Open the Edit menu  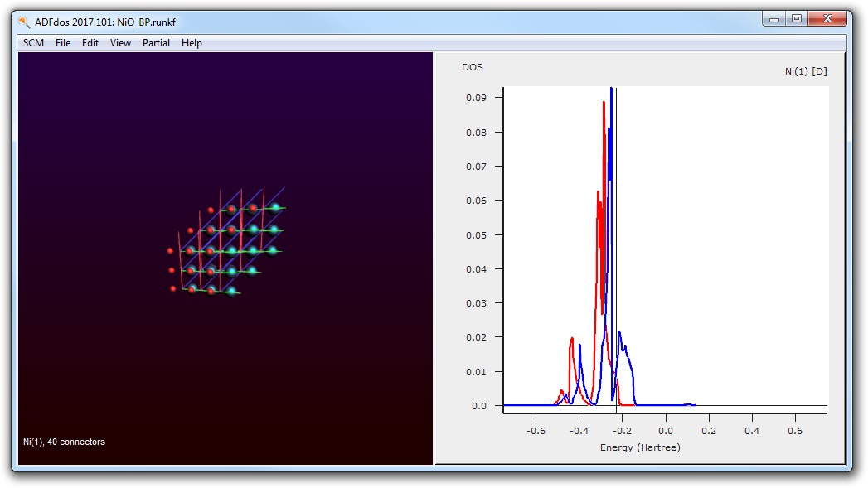click(90, 43)
